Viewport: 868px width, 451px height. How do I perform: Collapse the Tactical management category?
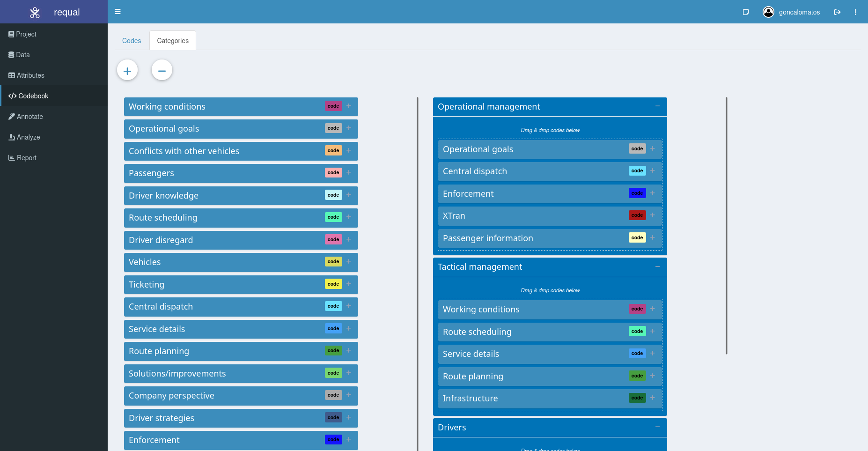[x=657, y=266]
